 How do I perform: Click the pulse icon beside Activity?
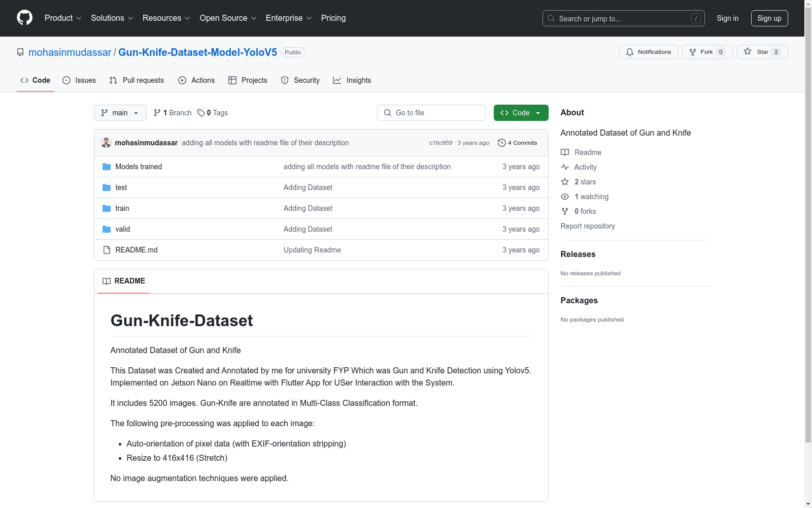pos(565,167)
